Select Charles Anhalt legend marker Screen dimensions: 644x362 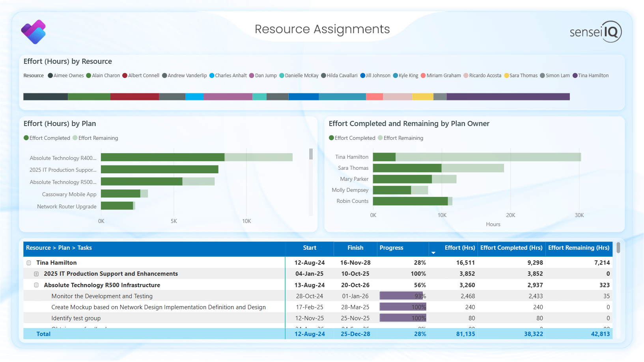[x=212, y=76]
